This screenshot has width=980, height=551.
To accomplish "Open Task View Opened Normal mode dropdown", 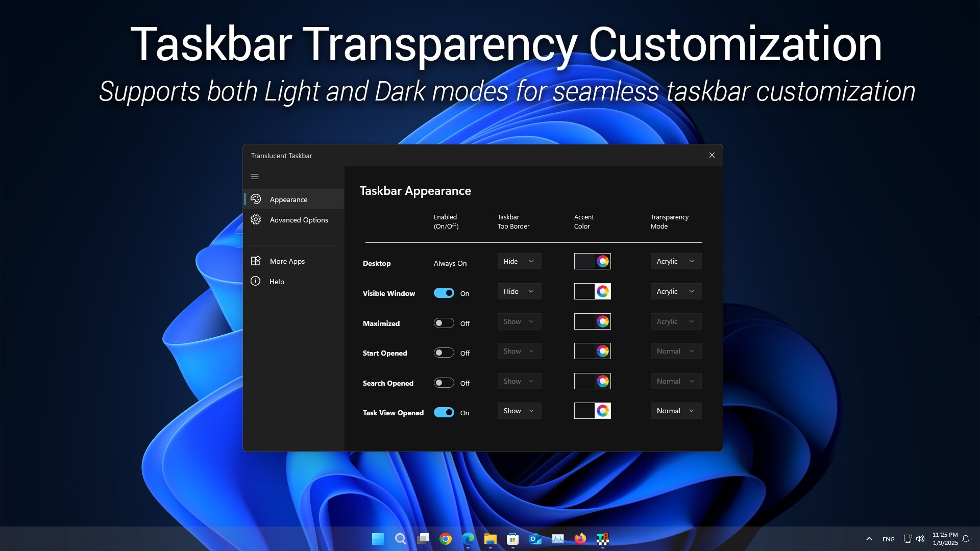I will pyautogui.click(x=675, y=411).
